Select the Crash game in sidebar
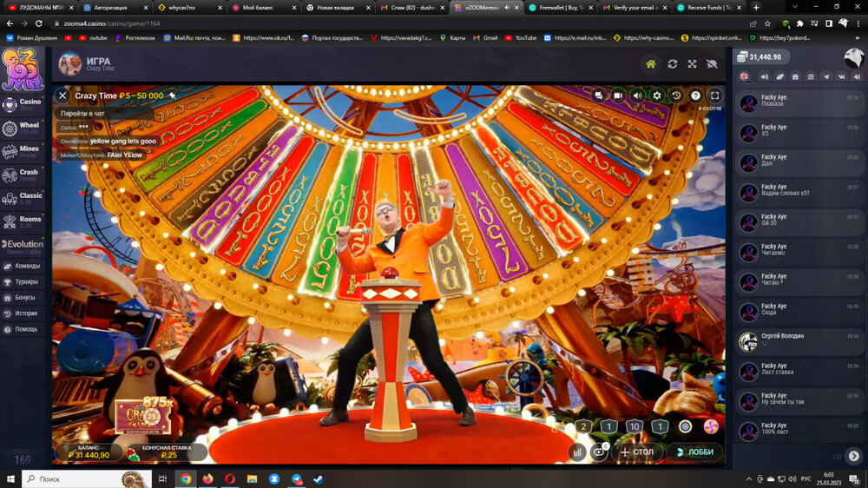 coord(23,176)
